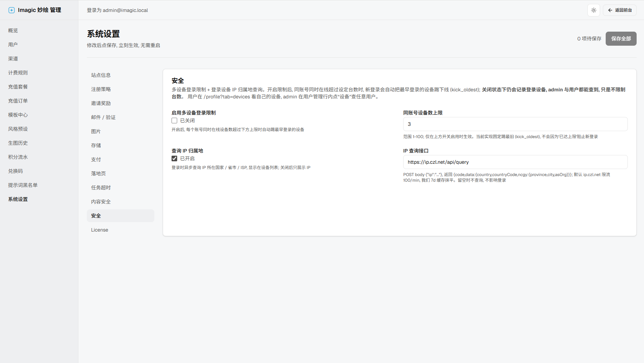
Task: Click the 已关闭 checkbox label
Action: coord(187,121)
